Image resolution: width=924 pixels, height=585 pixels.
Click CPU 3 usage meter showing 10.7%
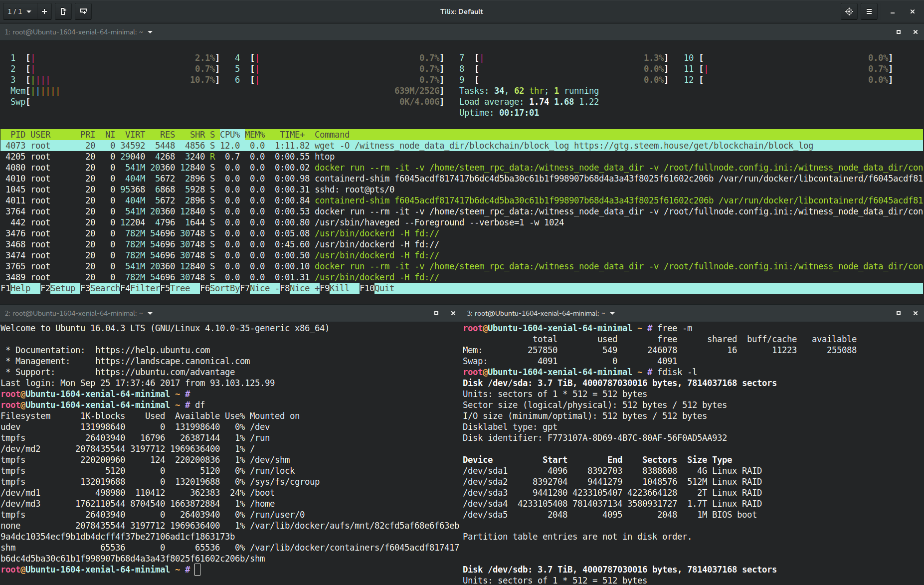(x=115, y=80)
